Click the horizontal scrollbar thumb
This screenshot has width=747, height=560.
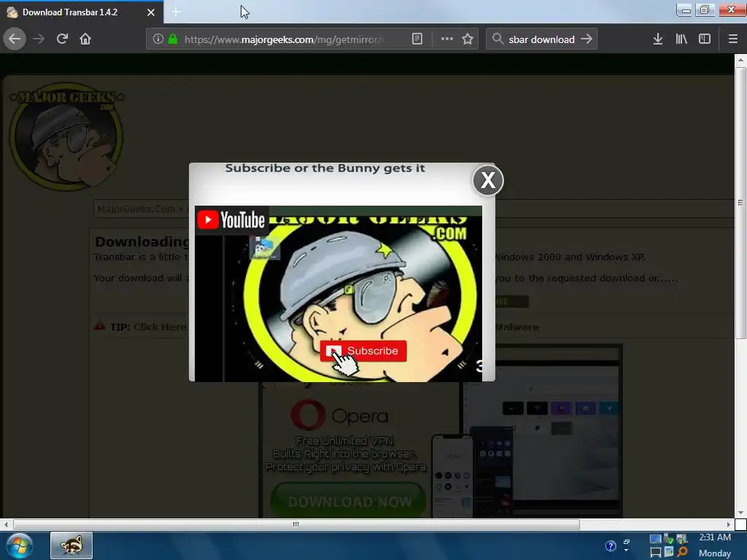pos(296,524)
